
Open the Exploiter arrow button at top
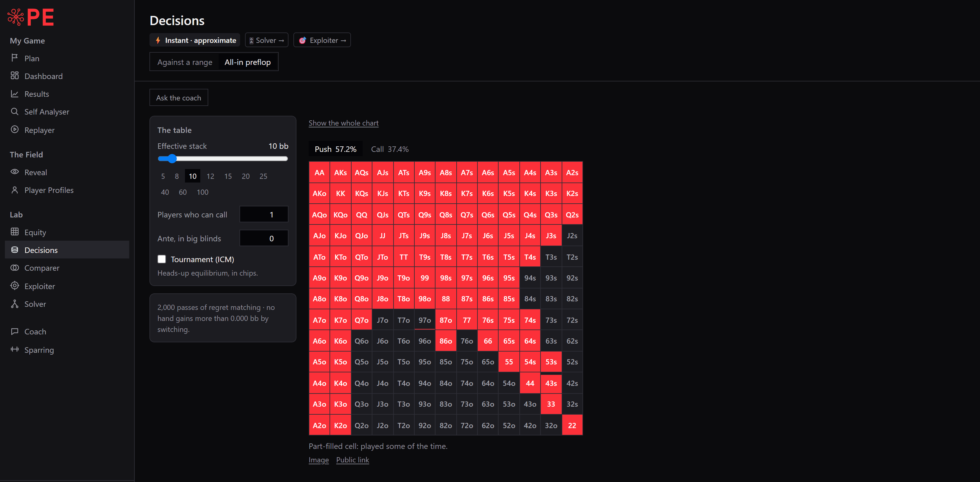click(x=322, y=40)
